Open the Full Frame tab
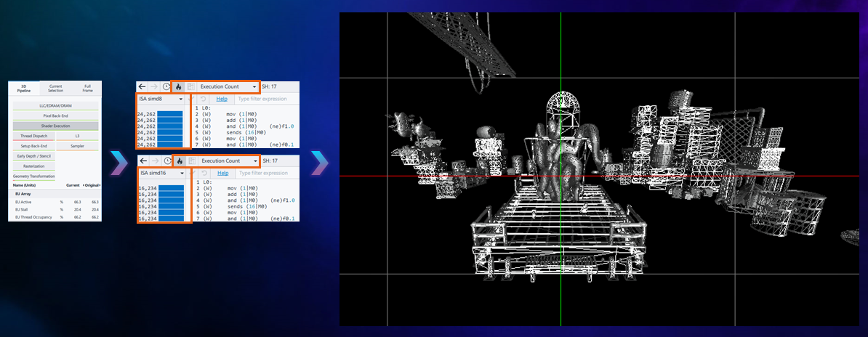868x337 pixels. tap(87, 88)
